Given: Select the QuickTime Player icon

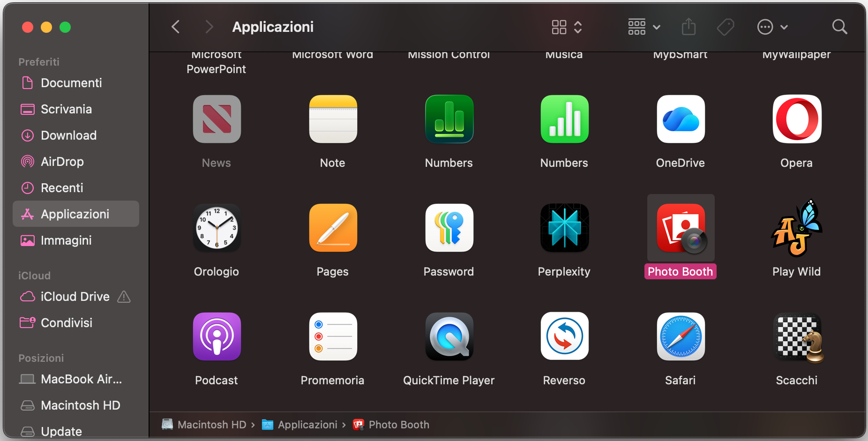Looking at the screenshot, I should [449, 336].
